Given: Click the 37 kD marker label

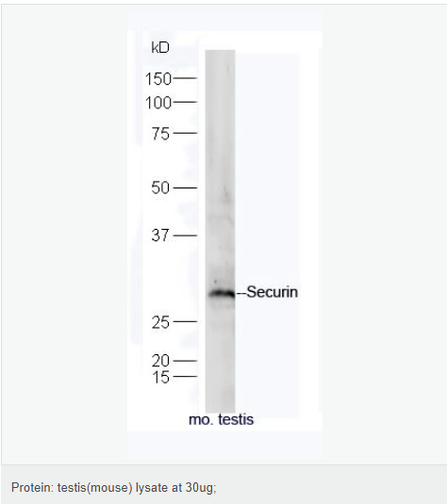Looking at the screenshot, I should tap(160, 236).
